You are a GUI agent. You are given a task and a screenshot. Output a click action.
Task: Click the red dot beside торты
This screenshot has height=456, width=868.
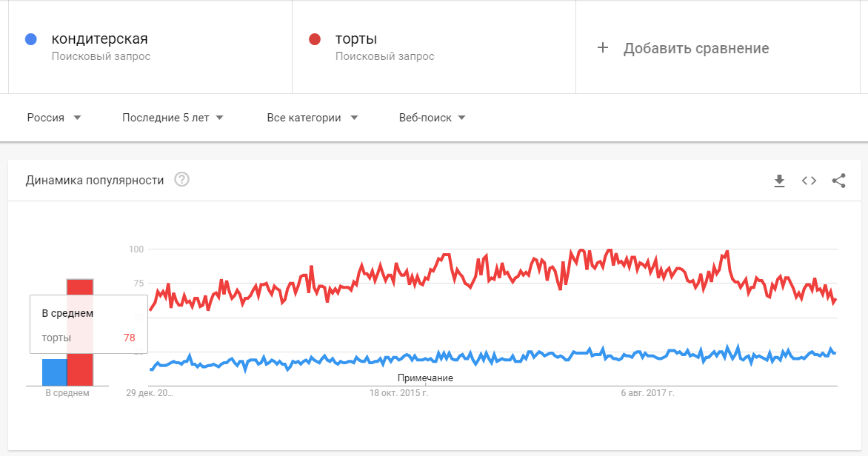point(315,38)
